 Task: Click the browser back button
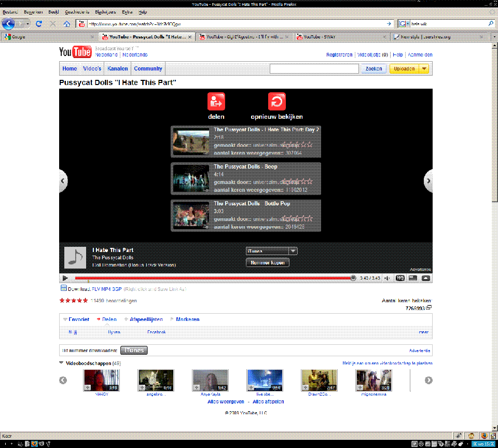[x=8, y=24]
